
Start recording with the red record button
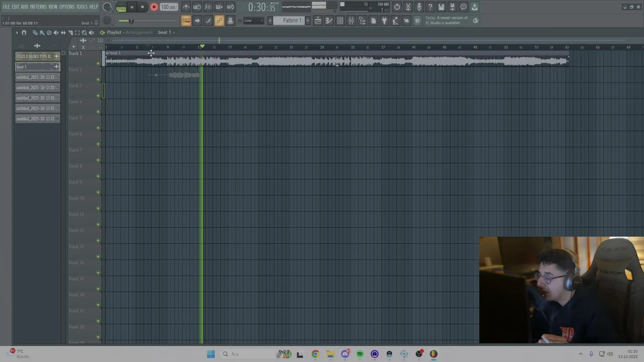click(154, 7)
